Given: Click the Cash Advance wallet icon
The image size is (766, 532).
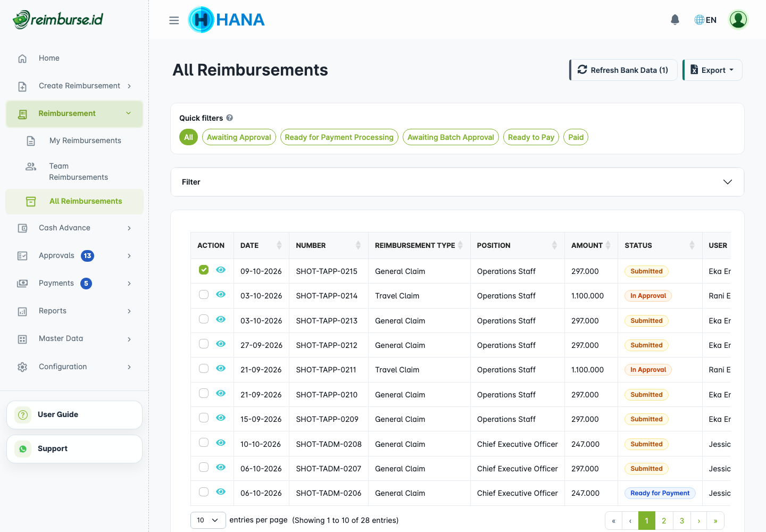Looking at the screenshot, I should (x=22, y=228).
